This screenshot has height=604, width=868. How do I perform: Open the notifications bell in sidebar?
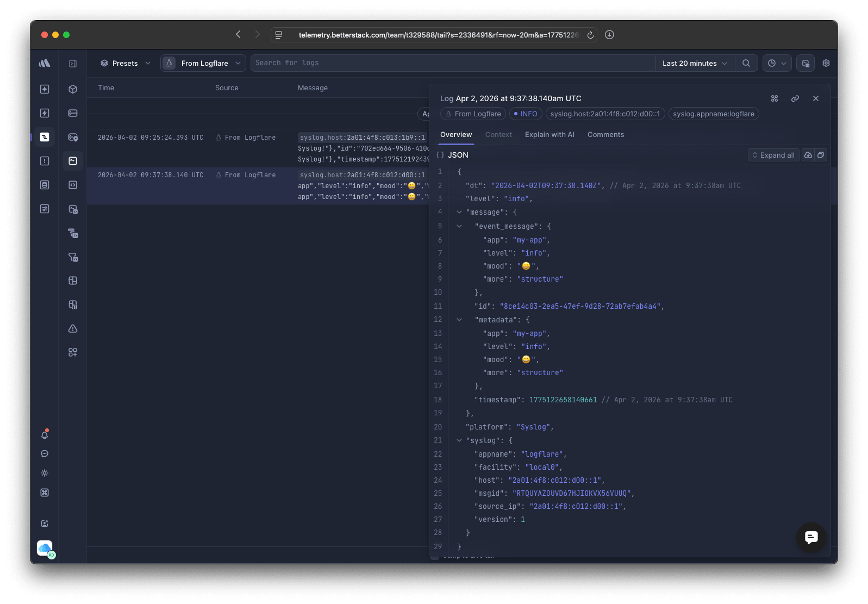[x=45, y=434]
